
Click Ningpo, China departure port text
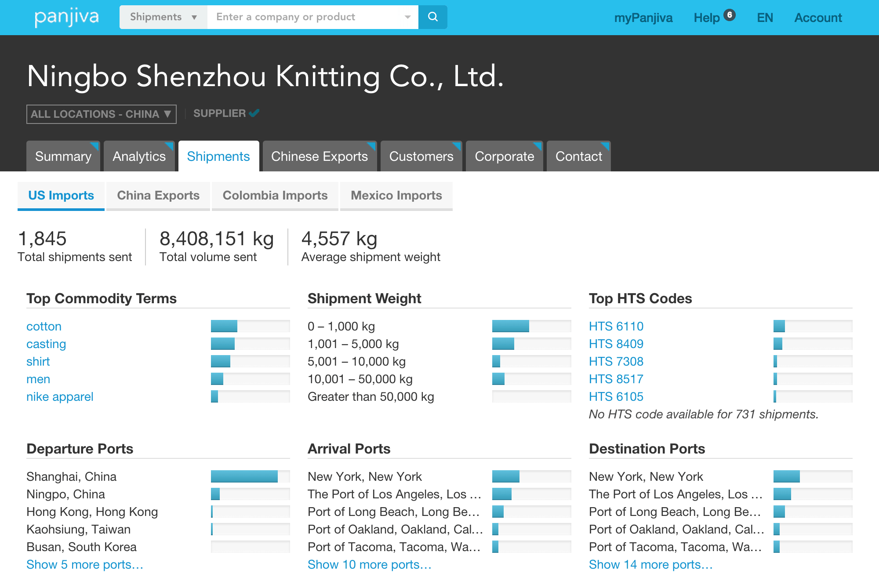pyautogui.click(x=66, y=494)
